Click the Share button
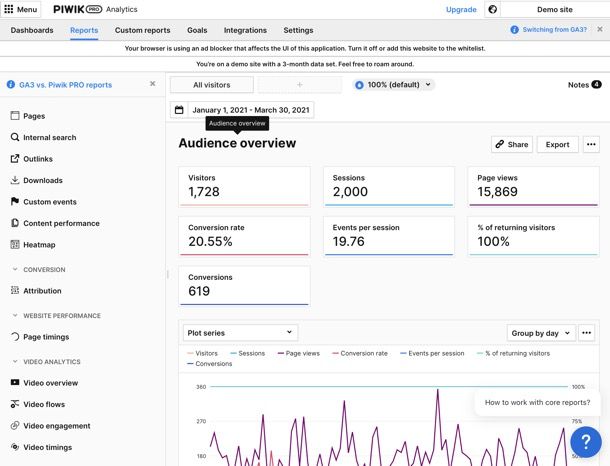 [x=512, y=144]
